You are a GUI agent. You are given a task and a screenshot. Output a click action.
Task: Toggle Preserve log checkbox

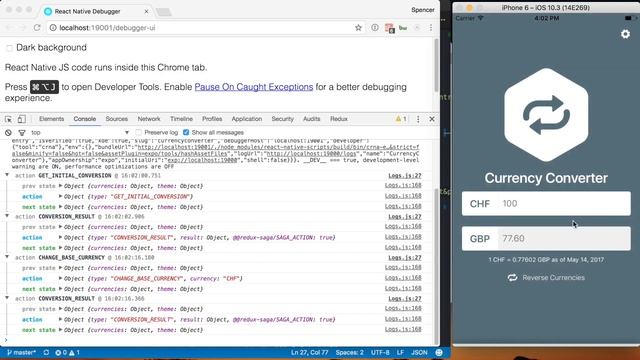[138, 133]
